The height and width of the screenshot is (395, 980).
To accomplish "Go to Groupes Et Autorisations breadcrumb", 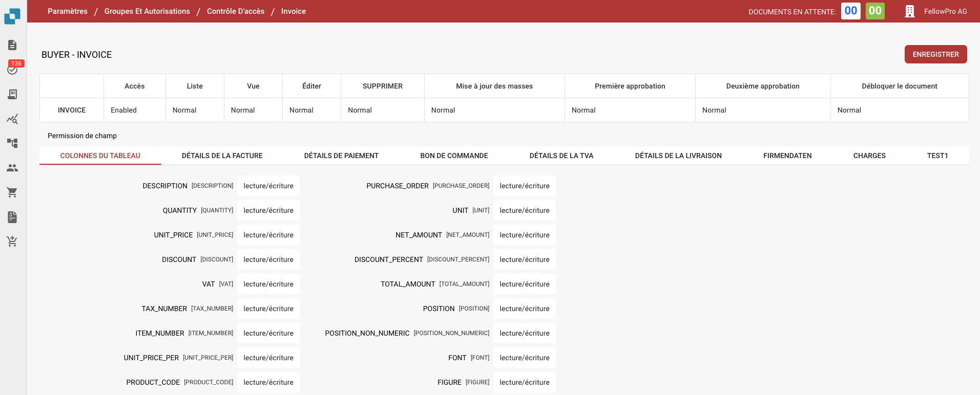I will (147, 11).
